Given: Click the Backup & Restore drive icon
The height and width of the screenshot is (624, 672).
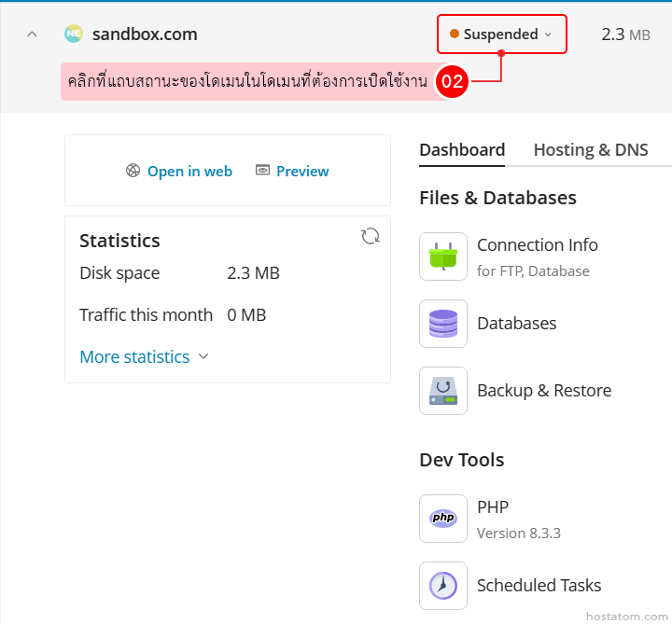Looking at the screenshot, I should point(443,391).
